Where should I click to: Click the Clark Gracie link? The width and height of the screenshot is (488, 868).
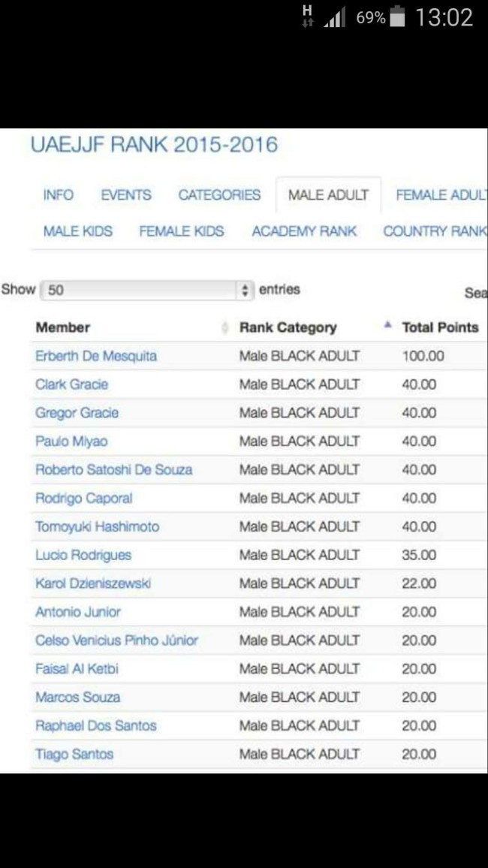71,384
